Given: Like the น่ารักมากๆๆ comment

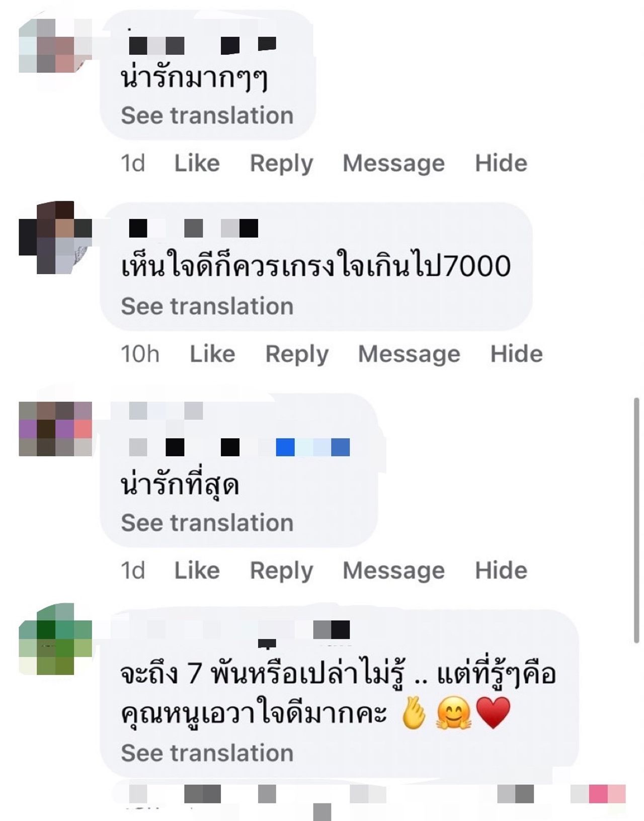Looking at the screenshot, I should pos(197,163).
